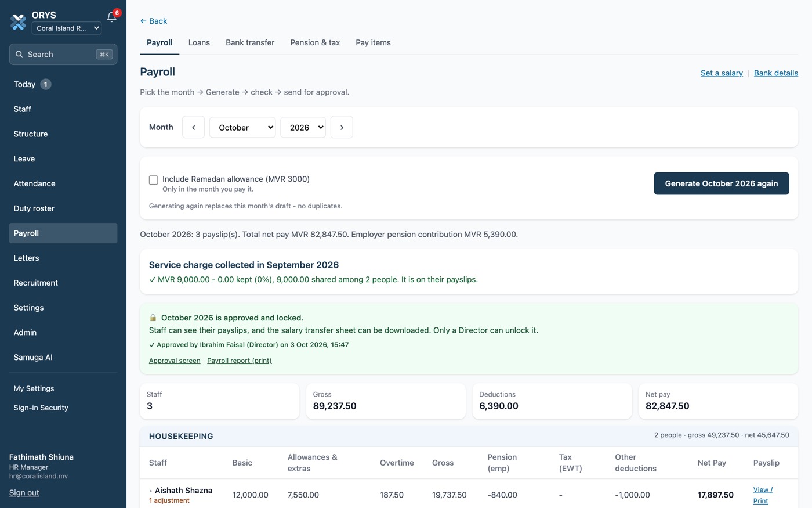This screenshot has width=812, height=508.
Task: Toggle Include Ramadan allowance checkbox
Action: 153,180
